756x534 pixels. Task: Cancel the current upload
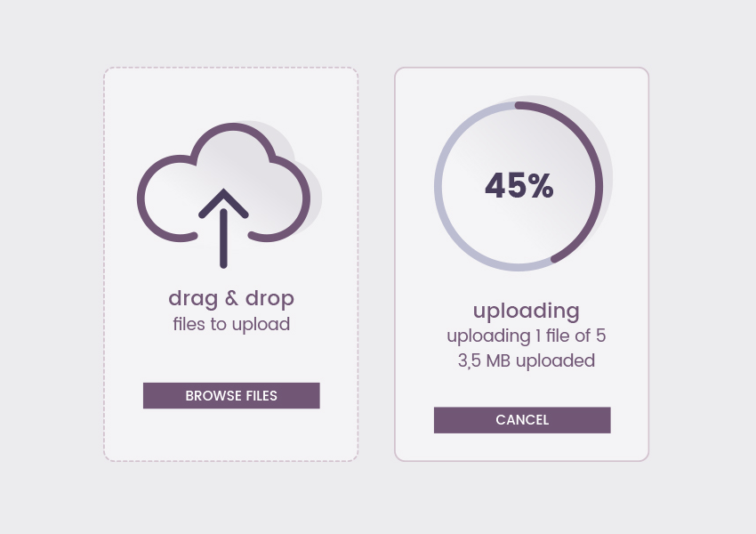point(522,420)
